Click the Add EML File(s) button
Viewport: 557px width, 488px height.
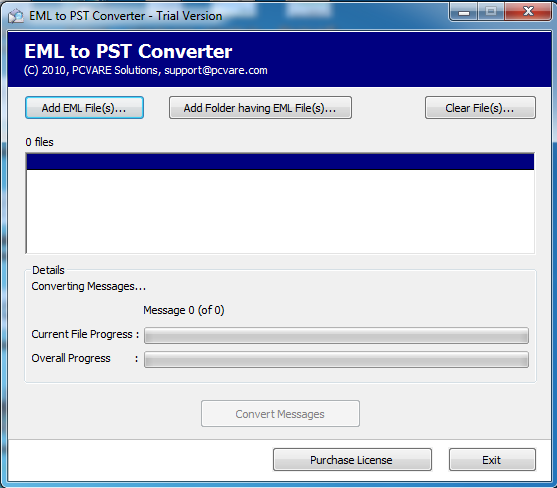pyautogui.click(x=84, y=108)
